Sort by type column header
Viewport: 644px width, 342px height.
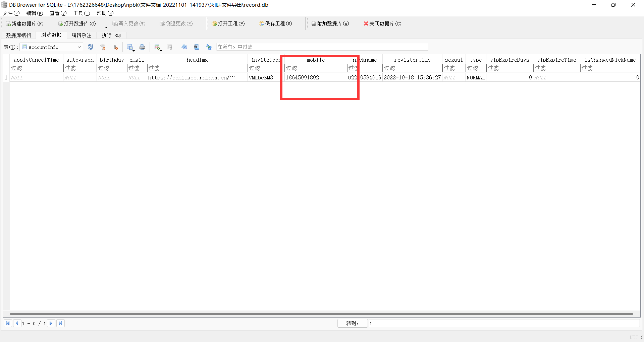[x=476, y=60]
